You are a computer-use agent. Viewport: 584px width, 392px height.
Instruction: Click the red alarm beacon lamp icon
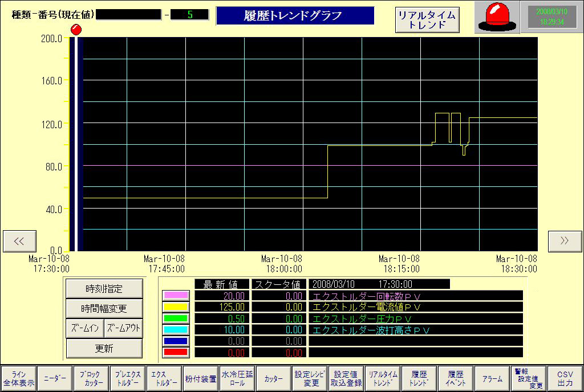click(x=497, y=17)
